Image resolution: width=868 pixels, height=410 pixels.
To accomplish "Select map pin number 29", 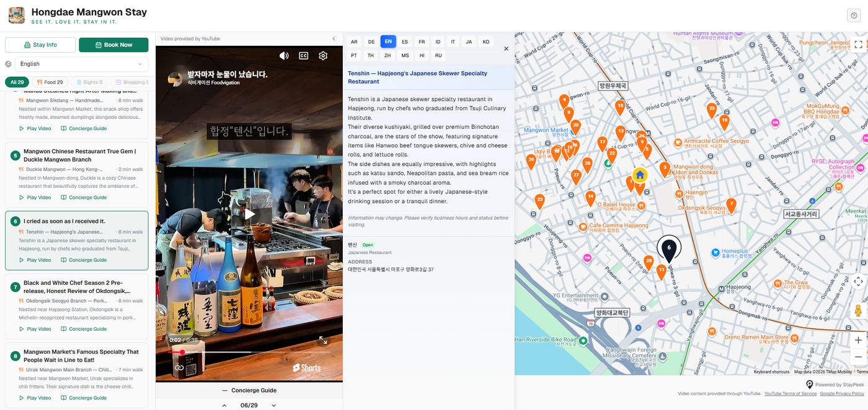I will pos(531,160).
